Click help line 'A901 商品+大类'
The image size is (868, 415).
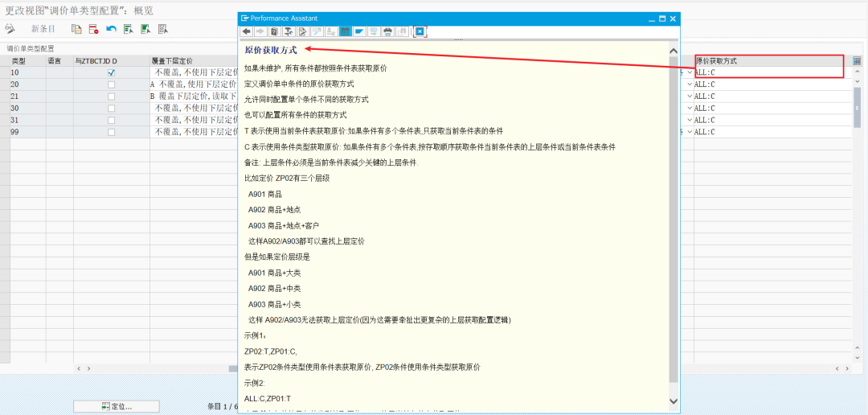(x=275, y=273)
